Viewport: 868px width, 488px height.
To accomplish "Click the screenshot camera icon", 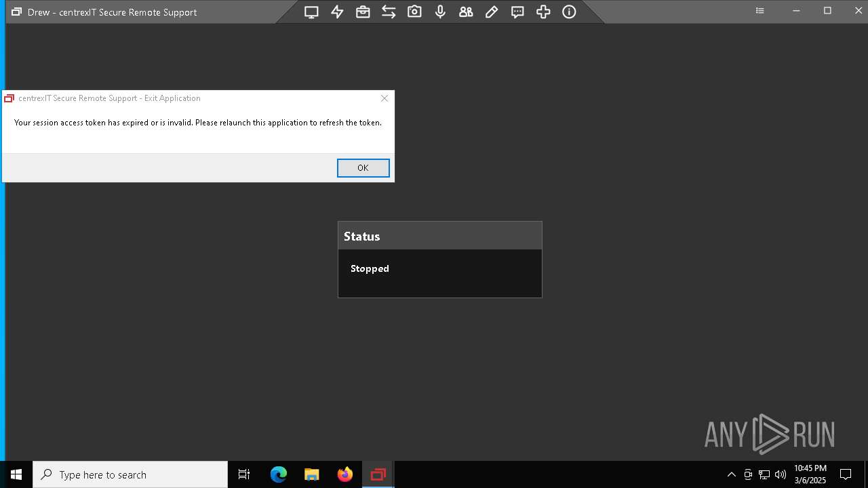I will [x=414, y=12].
